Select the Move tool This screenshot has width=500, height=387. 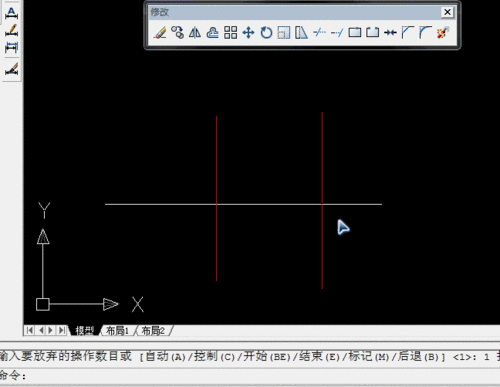[248, 33]
